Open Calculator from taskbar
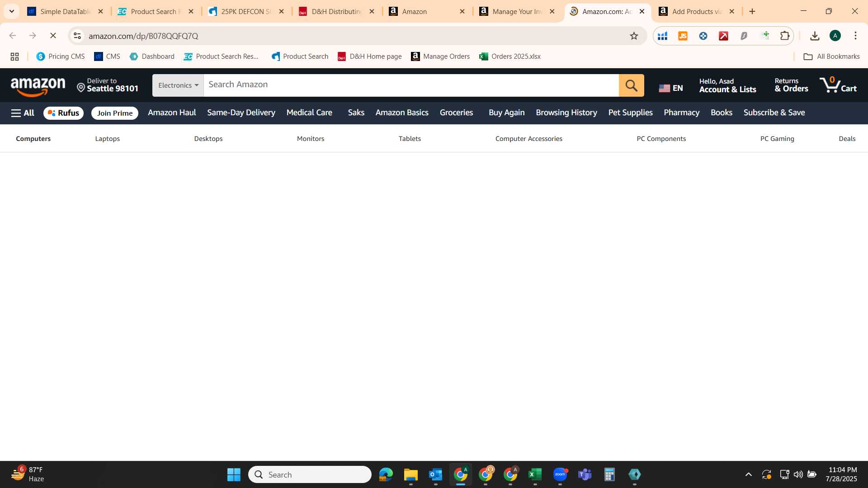 [x=609, y=474]
